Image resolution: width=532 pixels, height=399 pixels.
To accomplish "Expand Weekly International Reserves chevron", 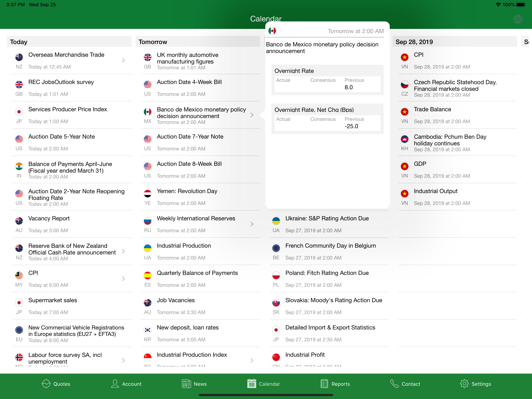I will pos(252,224).
